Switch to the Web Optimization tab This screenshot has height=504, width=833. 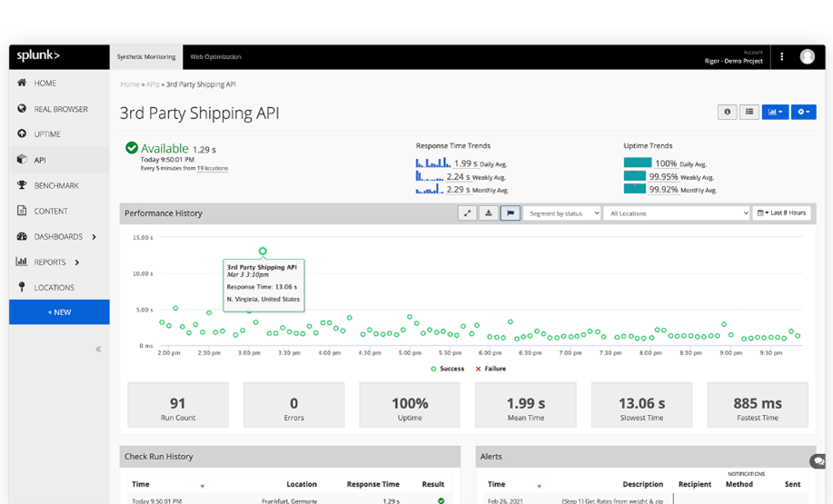tap(215, 57)
